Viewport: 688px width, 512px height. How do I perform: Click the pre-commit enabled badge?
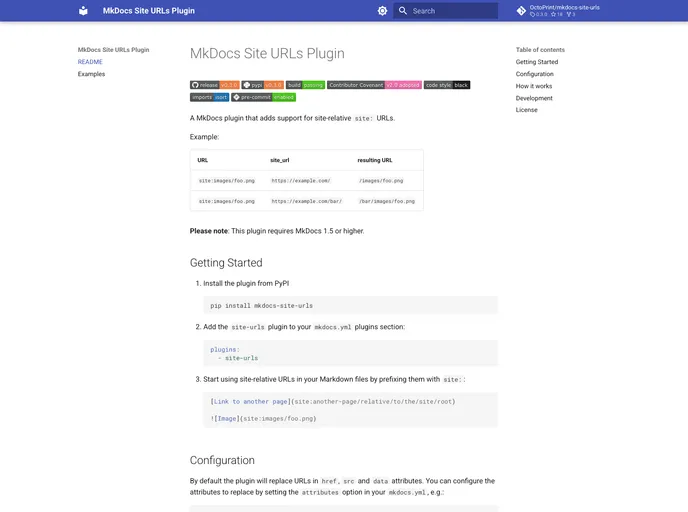[x=264, y=97]
